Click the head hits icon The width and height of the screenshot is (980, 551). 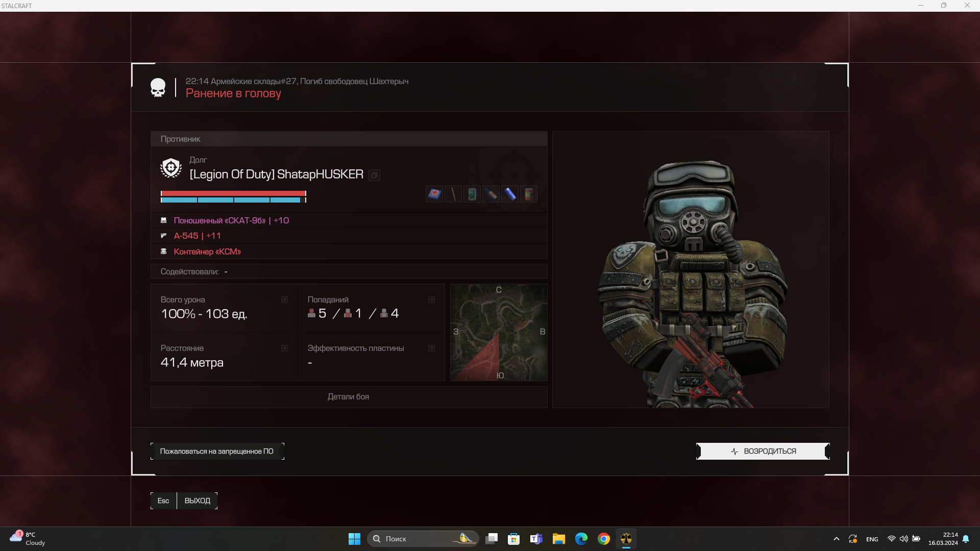(311, 313)
